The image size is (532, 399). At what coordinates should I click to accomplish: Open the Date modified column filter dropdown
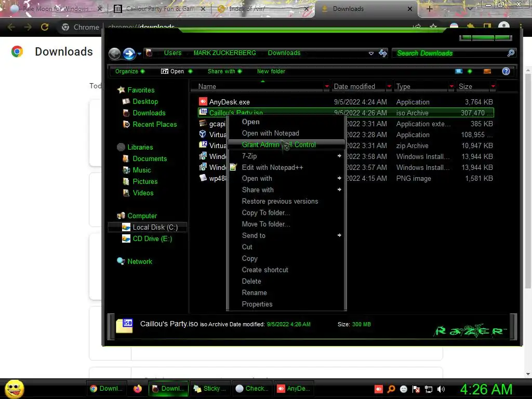[x=389, y=87]
